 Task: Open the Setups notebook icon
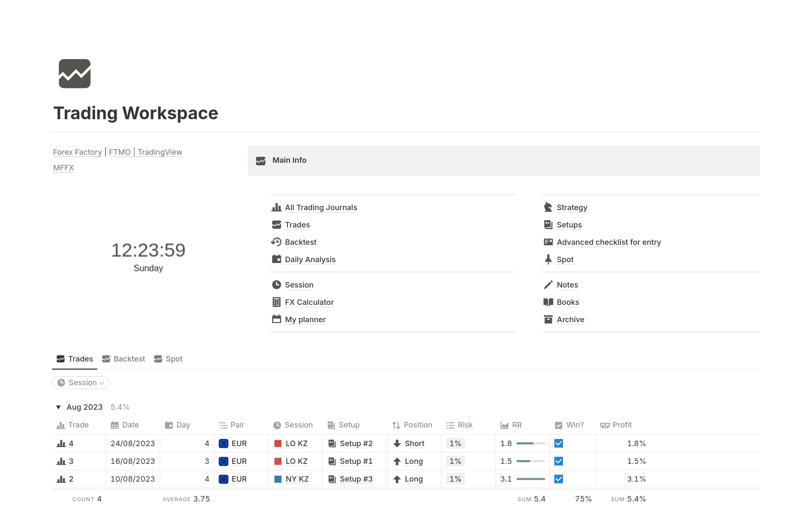click(x=548, y=225)
